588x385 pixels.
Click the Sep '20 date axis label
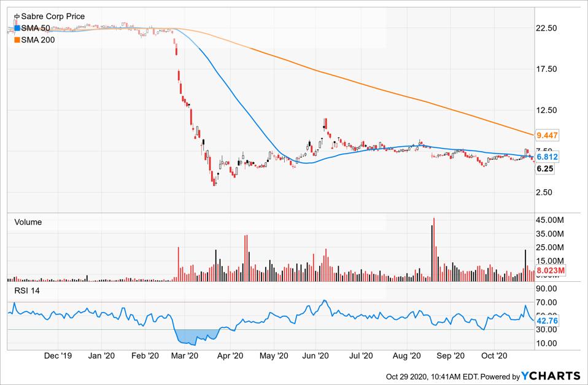451,356
